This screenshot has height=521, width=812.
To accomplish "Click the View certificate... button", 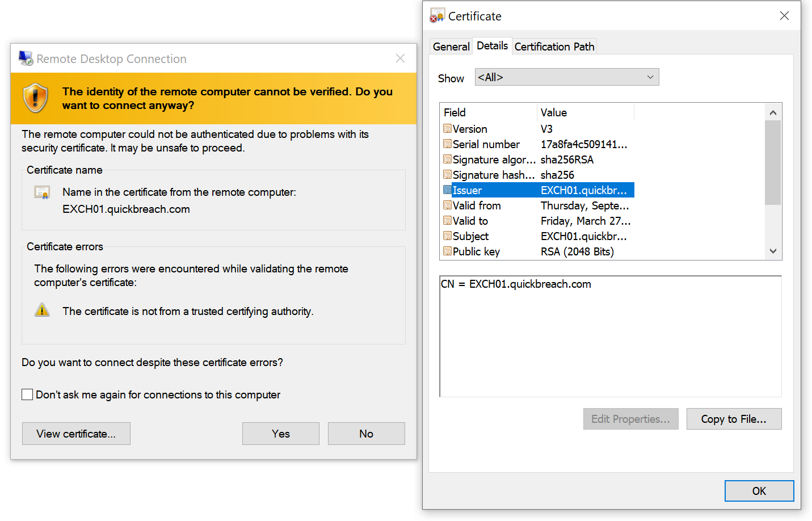I will (76, 434).
